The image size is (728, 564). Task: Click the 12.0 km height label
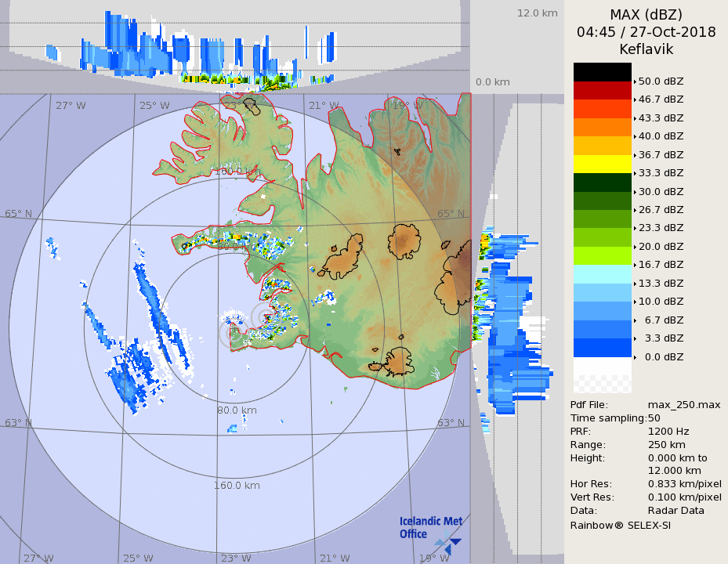click(537, 13)
